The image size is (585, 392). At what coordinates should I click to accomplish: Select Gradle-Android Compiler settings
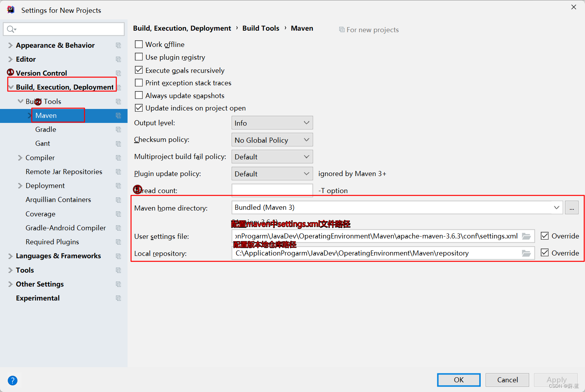pos(66,228)
